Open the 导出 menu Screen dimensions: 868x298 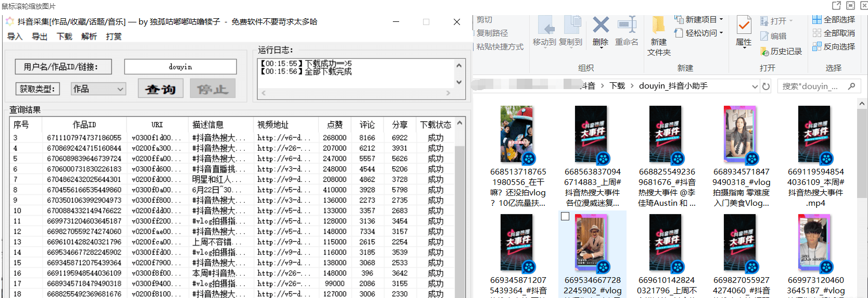point(40,36)
